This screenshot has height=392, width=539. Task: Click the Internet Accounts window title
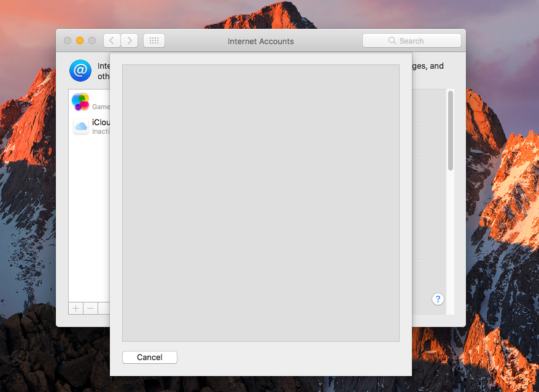(260, 41)
